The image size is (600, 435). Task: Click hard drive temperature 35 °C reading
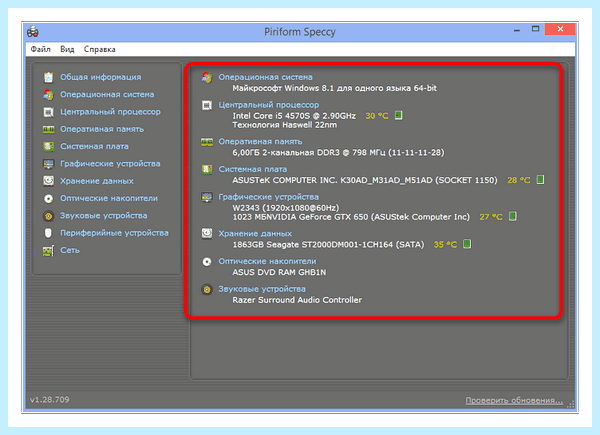445,244
